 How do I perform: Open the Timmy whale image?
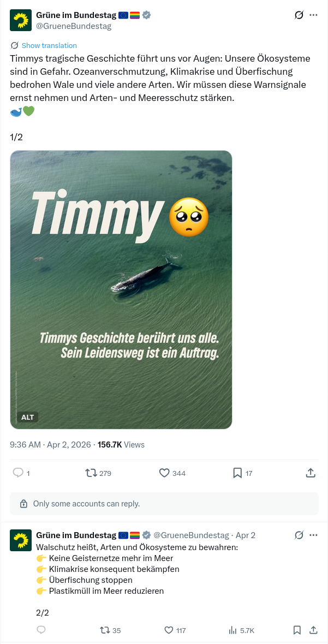121,290
